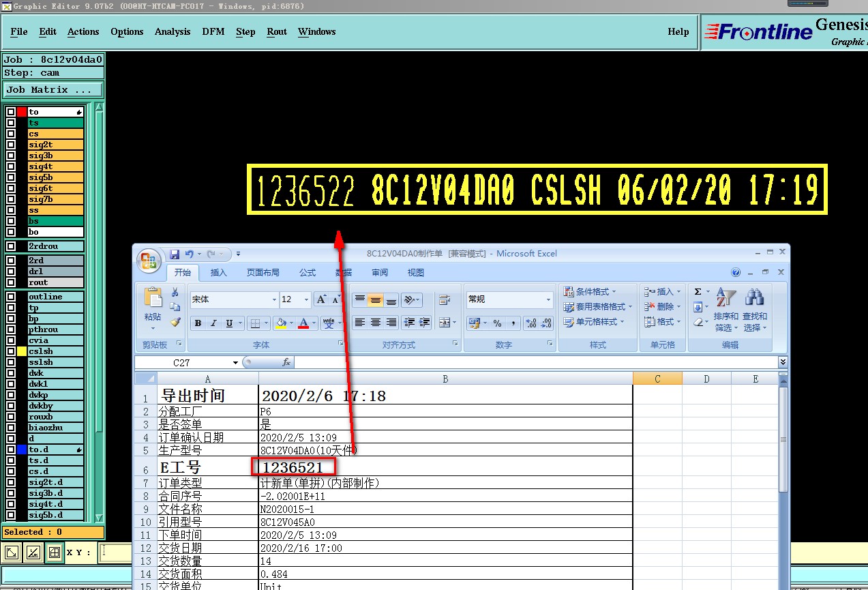Viewport: 868px width, 590px height.
Task: Click the X Y coordinate input field
Action: click(115, 552)
